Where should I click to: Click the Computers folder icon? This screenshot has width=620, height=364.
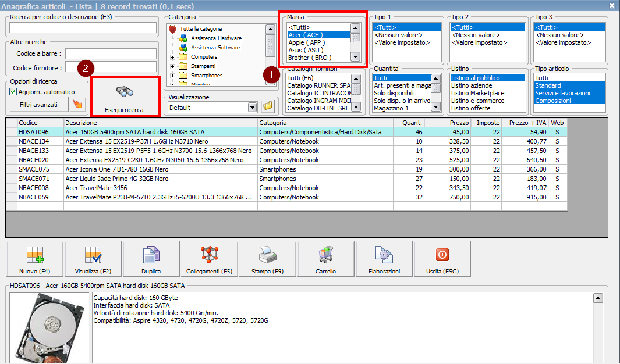click(x=183, y=57)
